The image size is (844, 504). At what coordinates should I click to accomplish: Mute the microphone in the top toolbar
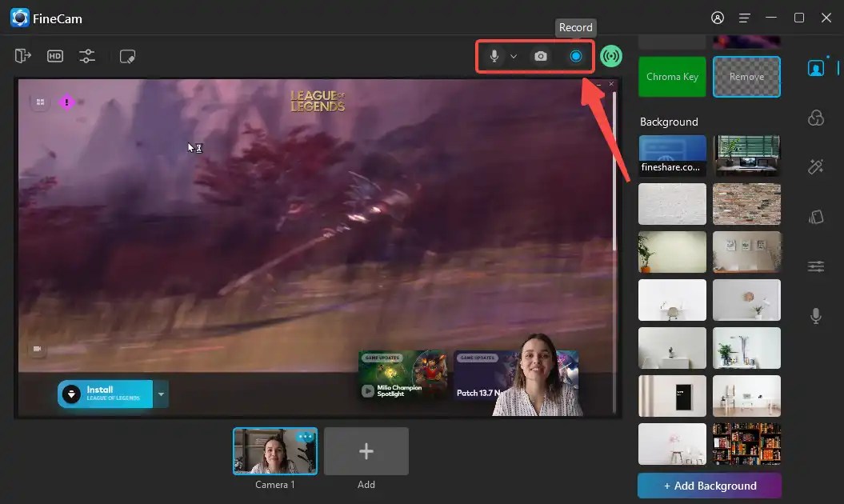(x=493, y=56)
